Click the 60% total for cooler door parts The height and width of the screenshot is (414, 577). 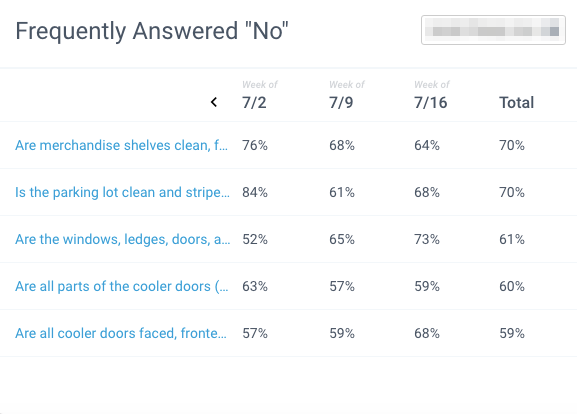(x=512, y=287)
